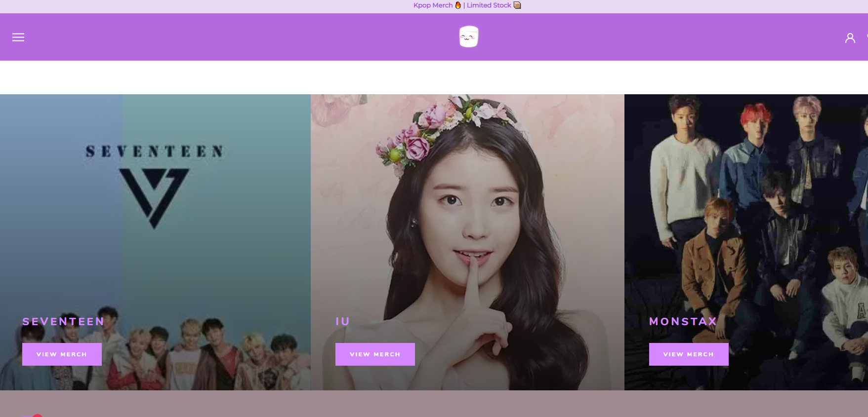Viewport: 868px width, 417px height.
Task: Click the Limited Stock announcement text
Action: (x=489, y=5)
